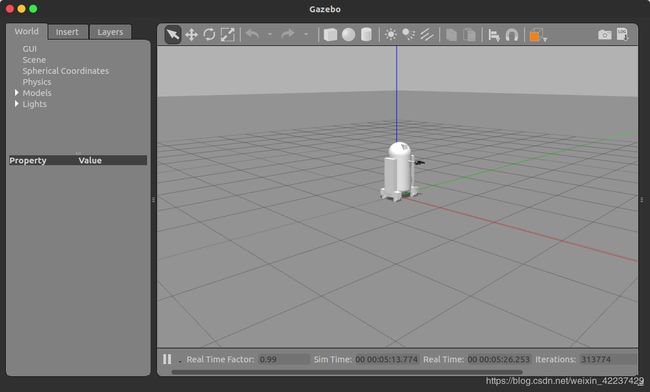The image size is (650, 392).
Task: Activate the Scale mode tool
Action: click(x=228, y=34)
